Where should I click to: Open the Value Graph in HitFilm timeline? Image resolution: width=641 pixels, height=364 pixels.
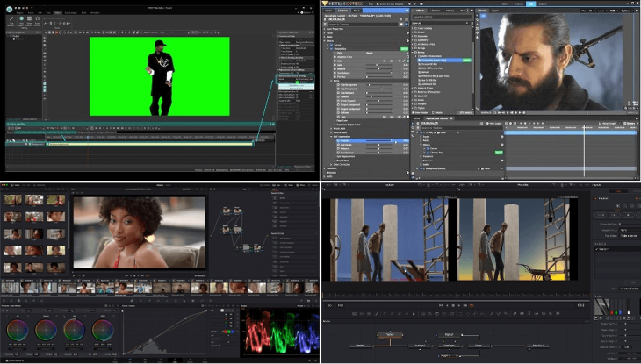pyautogui.click(x=608, y=123)
